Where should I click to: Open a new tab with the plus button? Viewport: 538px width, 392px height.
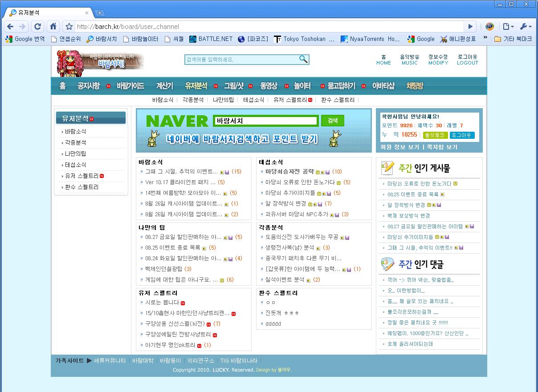(100, 13)
